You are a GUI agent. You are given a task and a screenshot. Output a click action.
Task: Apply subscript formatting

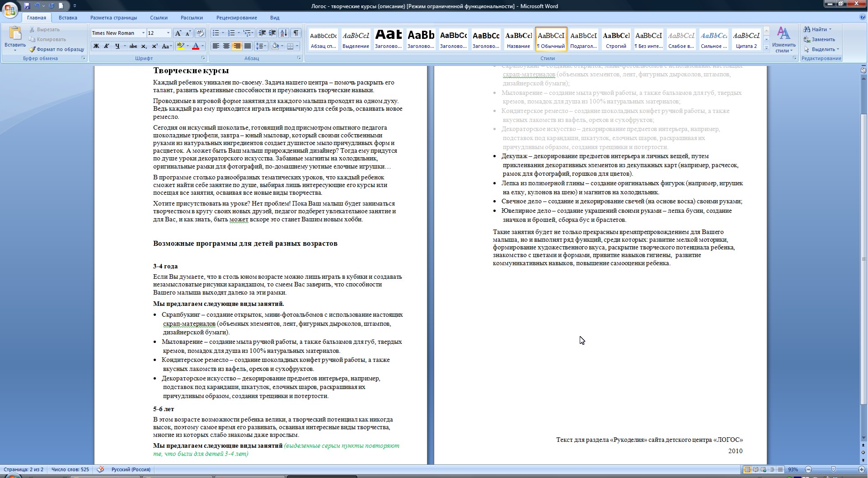pos(144,46)
